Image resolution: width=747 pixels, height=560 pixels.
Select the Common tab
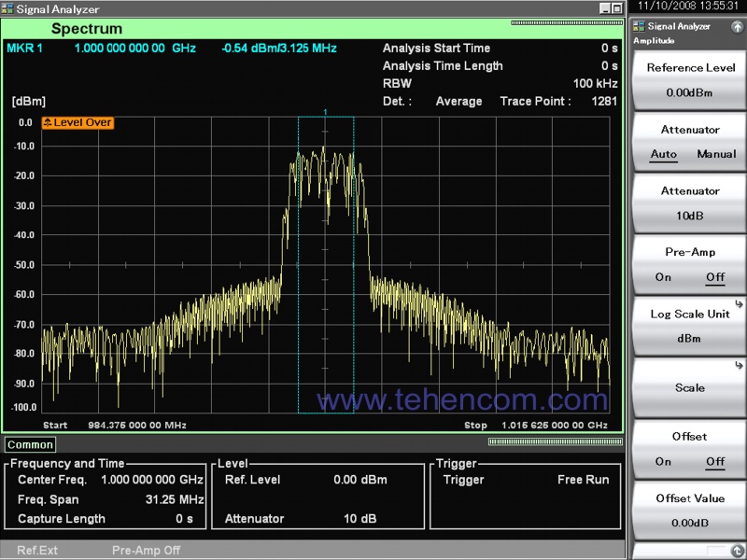coord(30,445)
